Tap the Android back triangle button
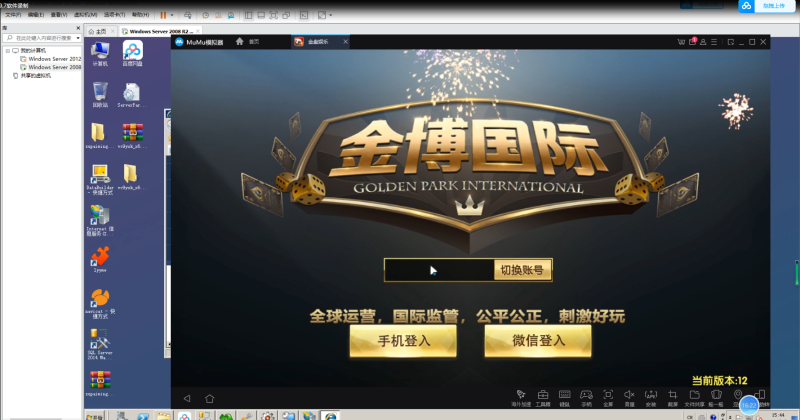800x420 pixels. click(x=187, y=399)
